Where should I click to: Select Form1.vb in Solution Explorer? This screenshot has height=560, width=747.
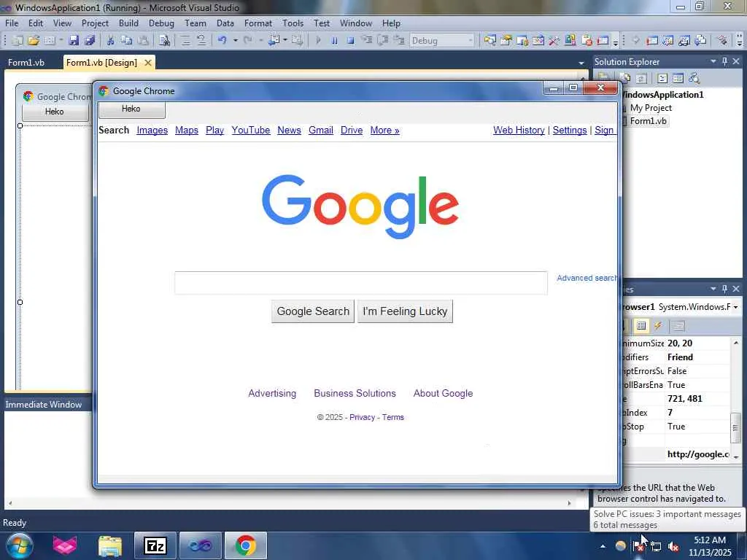648,121
